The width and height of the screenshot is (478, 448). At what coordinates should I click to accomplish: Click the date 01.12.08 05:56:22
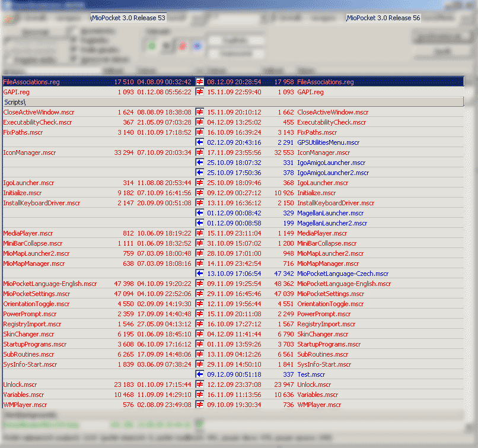coord(164,92)
